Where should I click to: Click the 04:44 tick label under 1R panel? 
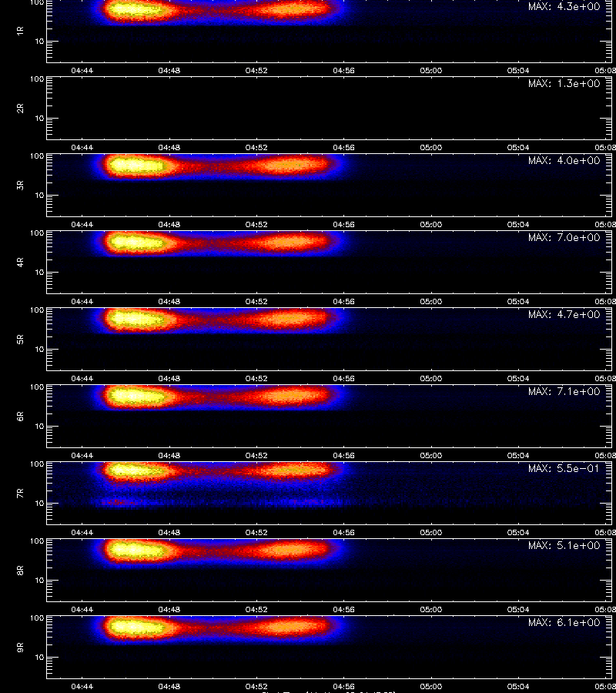tap(82, 70)
